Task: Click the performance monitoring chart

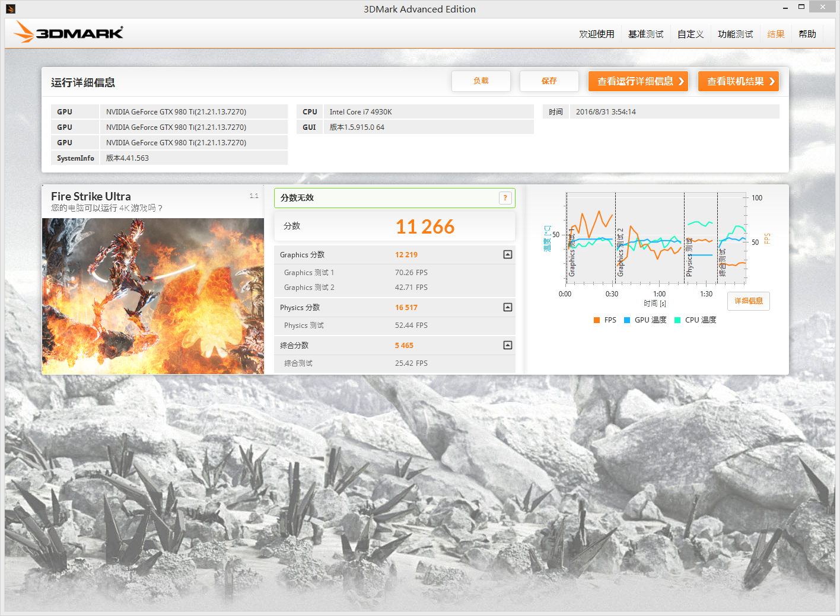Action: [656, 238]
